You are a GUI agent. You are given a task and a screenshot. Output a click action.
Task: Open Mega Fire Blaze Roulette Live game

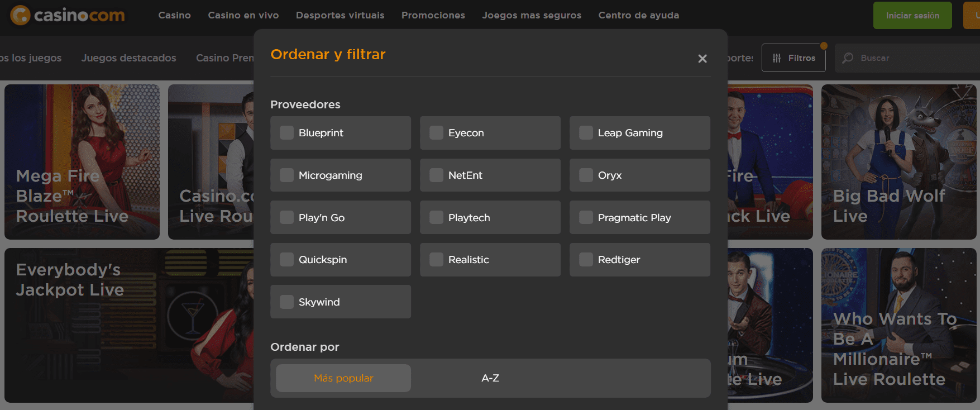click(82, 162)
